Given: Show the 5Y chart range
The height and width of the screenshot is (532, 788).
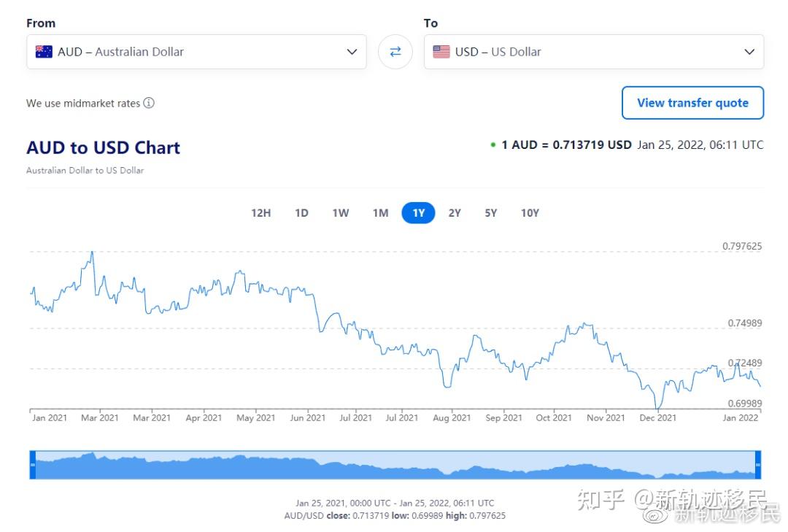Looking at the screenshot, I should 490,213.
